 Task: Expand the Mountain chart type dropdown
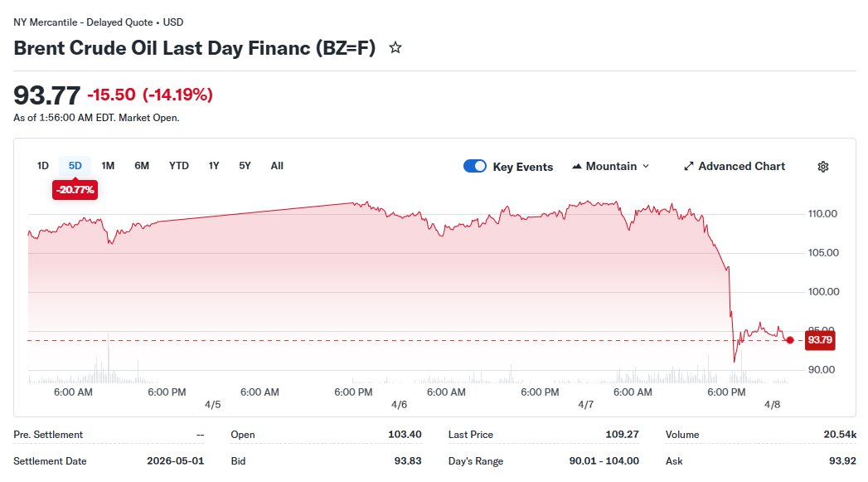pyautogui.click(x=646, y=167)
